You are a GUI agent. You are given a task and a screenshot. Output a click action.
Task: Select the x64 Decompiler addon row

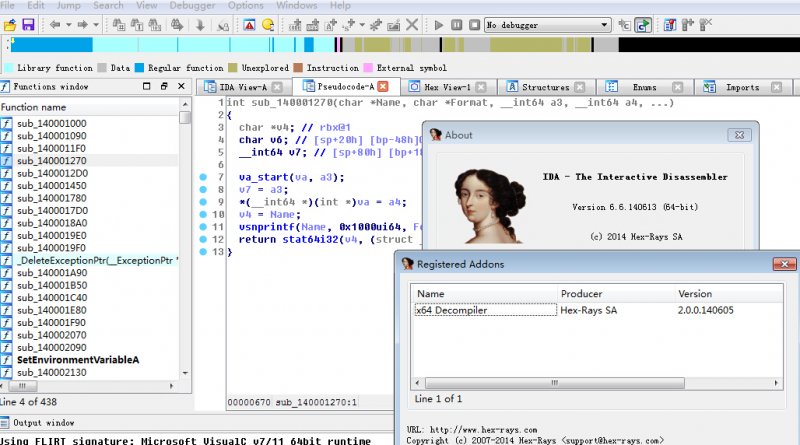[x=597, y=310]
